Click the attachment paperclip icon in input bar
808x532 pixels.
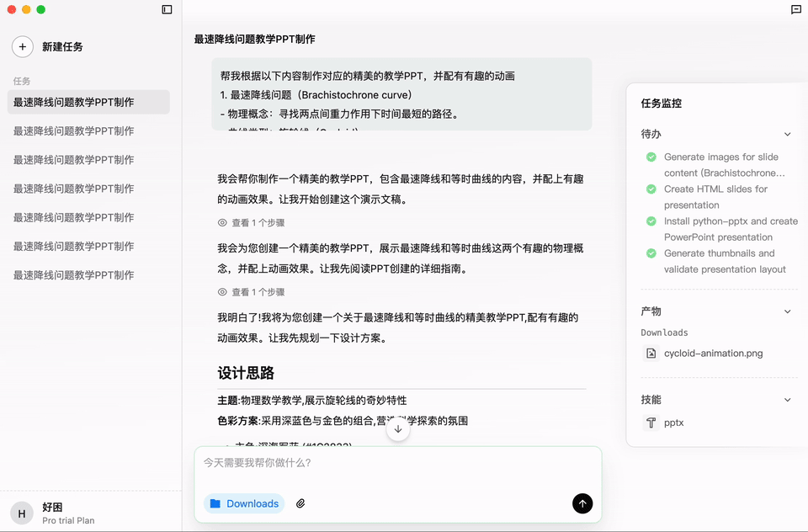point(300,503)
